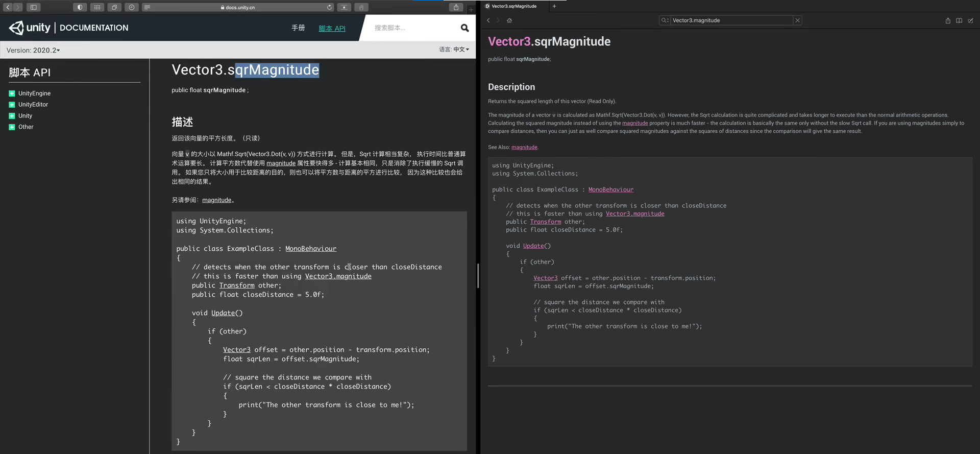Open the 手册 manual tab
Viewport: 980px width, 454px height.
298,28
